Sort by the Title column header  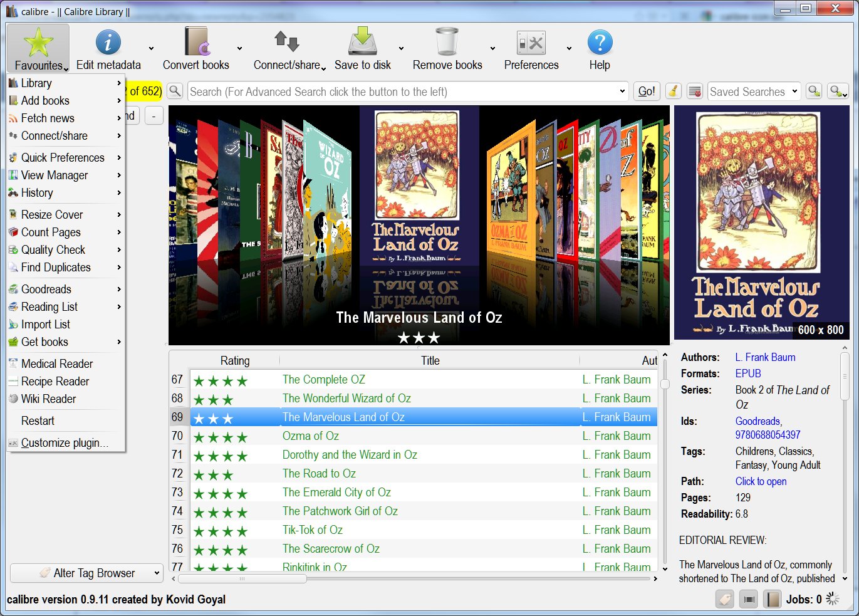(430, 360)
